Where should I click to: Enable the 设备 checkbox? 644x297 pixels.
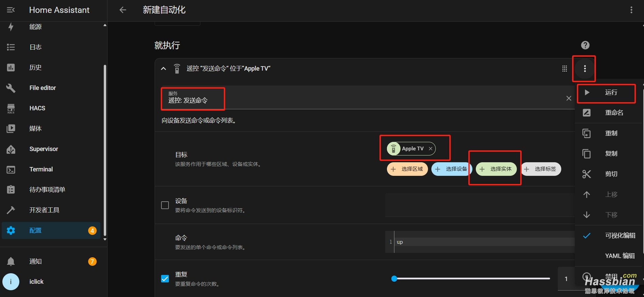point(165,205)
